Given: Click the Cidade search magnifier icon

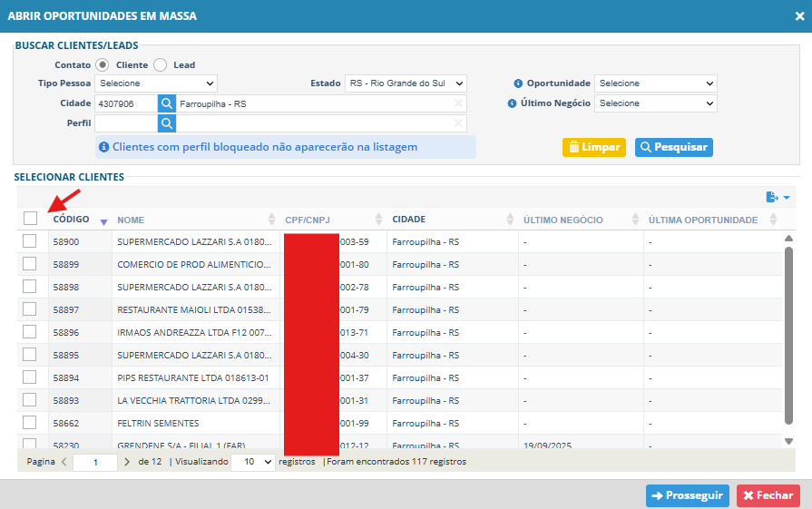Looking at the screenshot, I should tap(167, 103).
